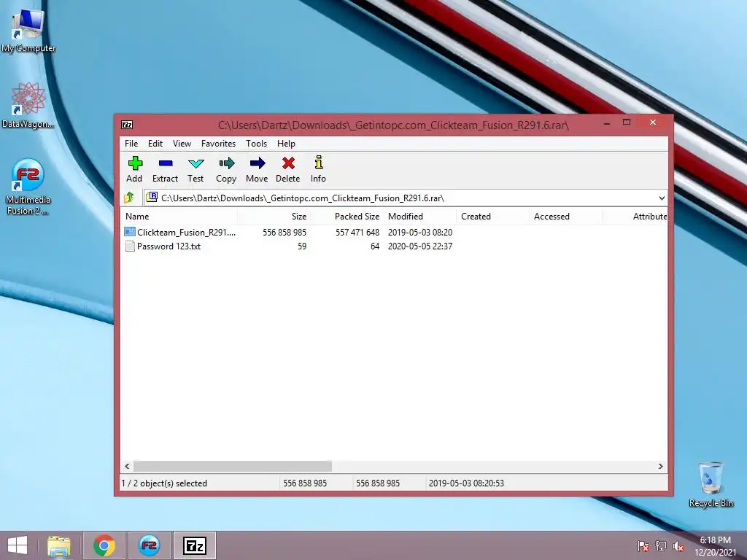Select the Password 123.txt file name
The height and width of the screenshot is (560, 747).
tap(169, 246)
